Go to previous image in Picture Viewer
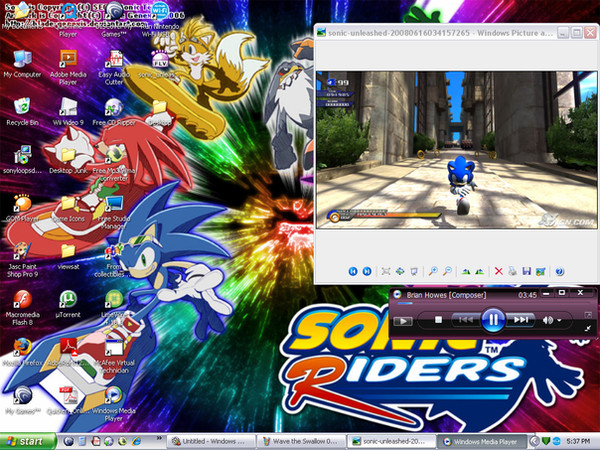 [x=353, y=271]
